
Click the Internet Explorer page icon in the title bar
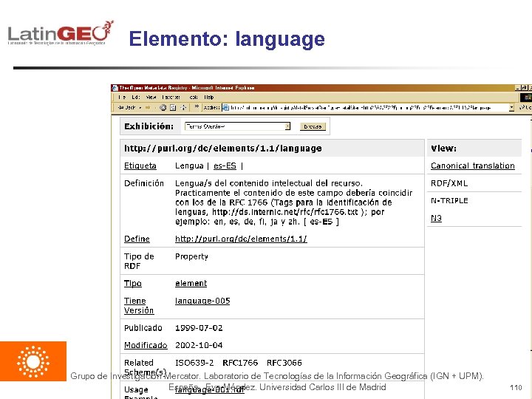115,88
